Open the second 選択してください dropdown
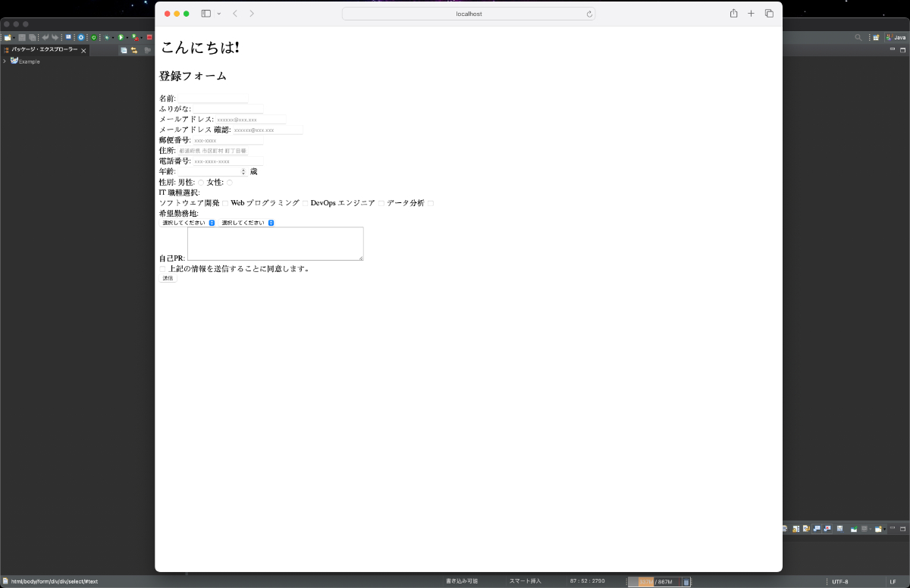Viewport: 910px width, 588px height. pyautogui.click(x=247, y=223)
